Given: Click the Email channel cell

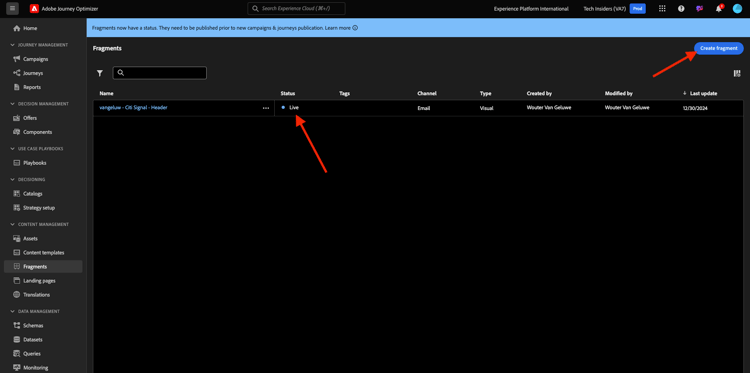Looking at the screenshot, I should point(423,108).
